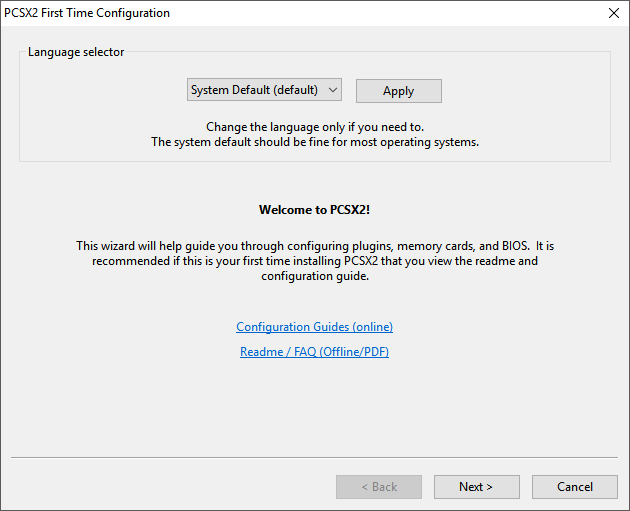Click the horizontal separator above the navigation buttons
The height and width of the screenshot is (511, 630).
tap(314, 458)
